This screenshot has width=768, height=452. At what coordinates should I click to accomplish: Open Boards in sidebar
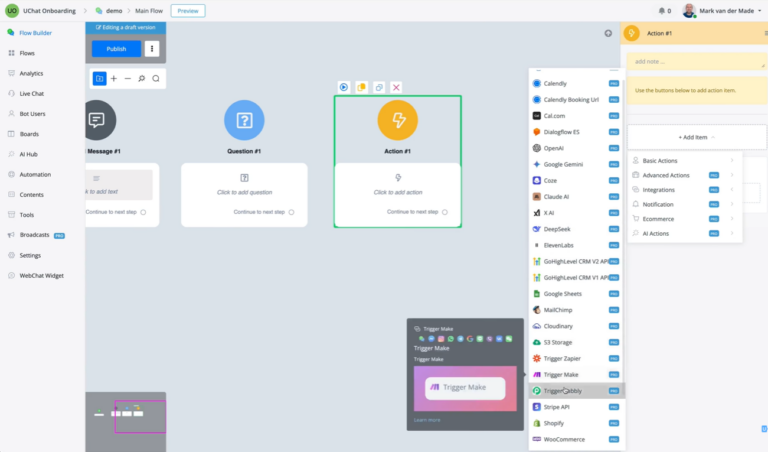tap(29, 134)
